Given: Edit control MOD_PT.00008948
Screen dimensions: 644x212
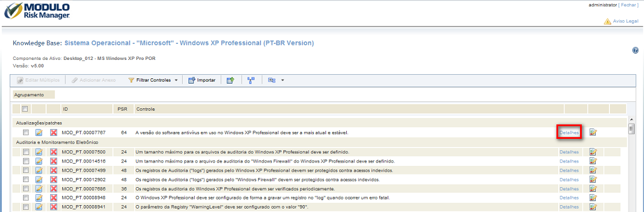Looking at the screenshot, I should point(39,198).
